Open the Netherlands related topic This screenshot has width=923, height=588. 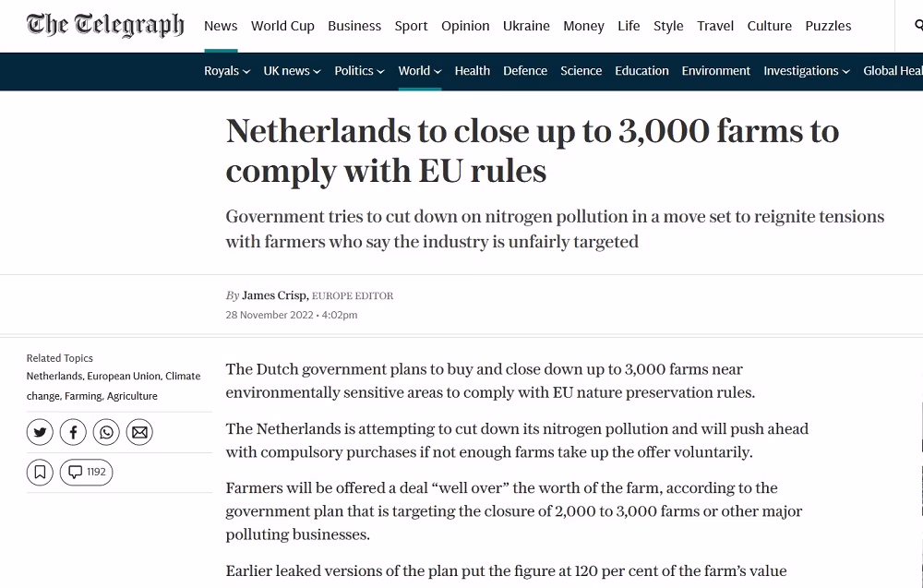[54, 376]
